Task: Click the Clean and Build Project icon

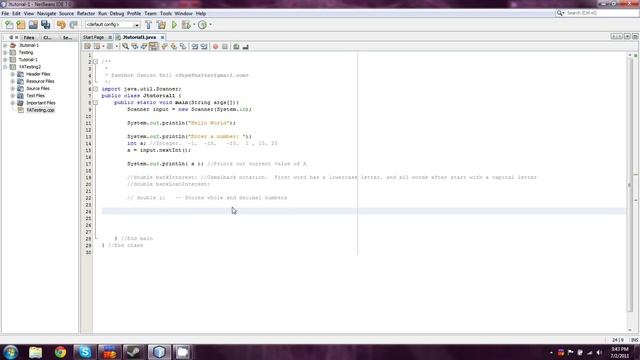Action: (x=162, y=25)
